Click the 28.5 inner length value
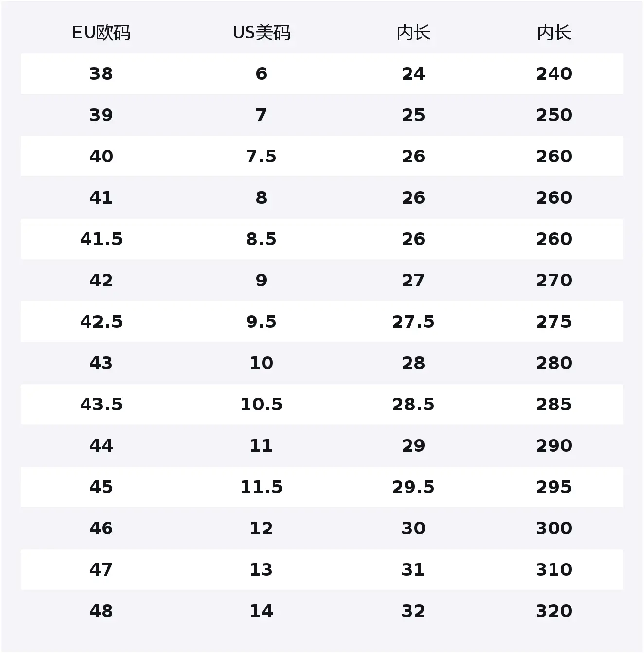Image resolution: width=644 pixels, height=653 pixels. (413, 405)
